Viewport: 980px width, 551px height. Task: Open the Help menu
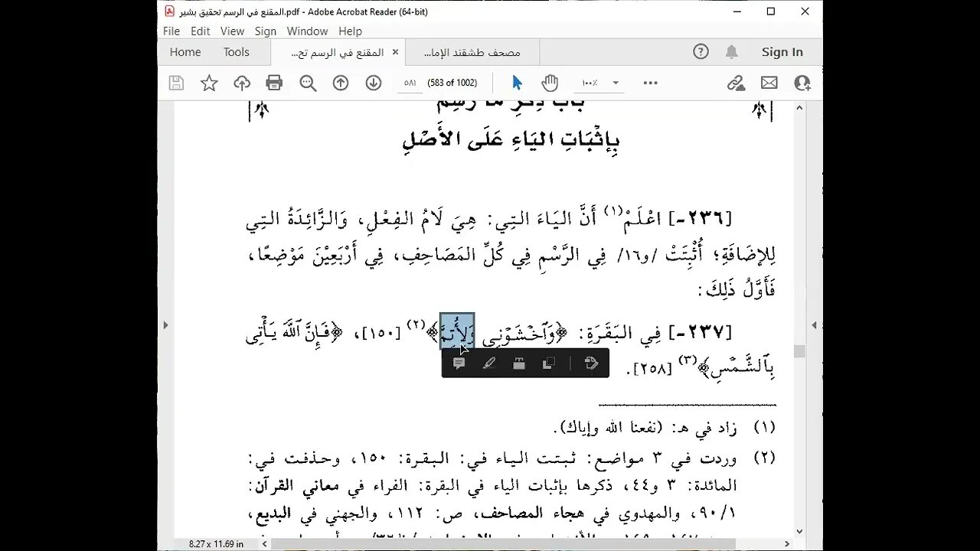[350, 31]
